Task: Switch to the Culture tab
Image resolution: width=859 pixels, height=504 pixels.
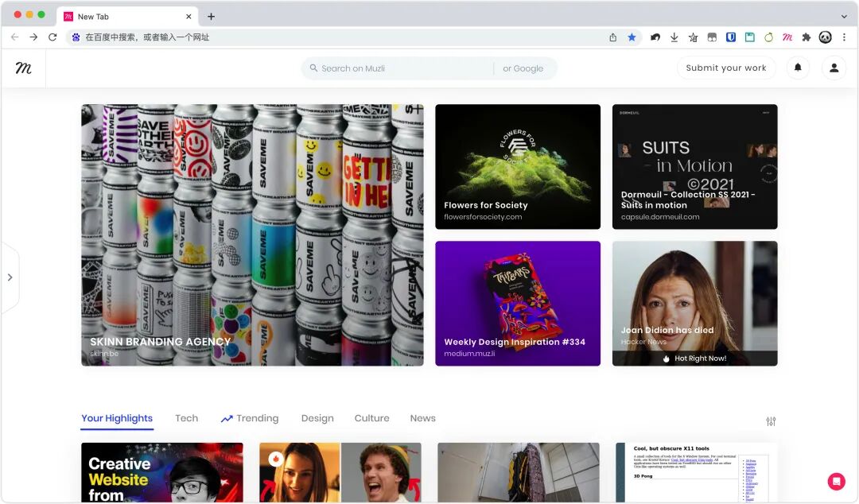Action: [x=371, y=418]
